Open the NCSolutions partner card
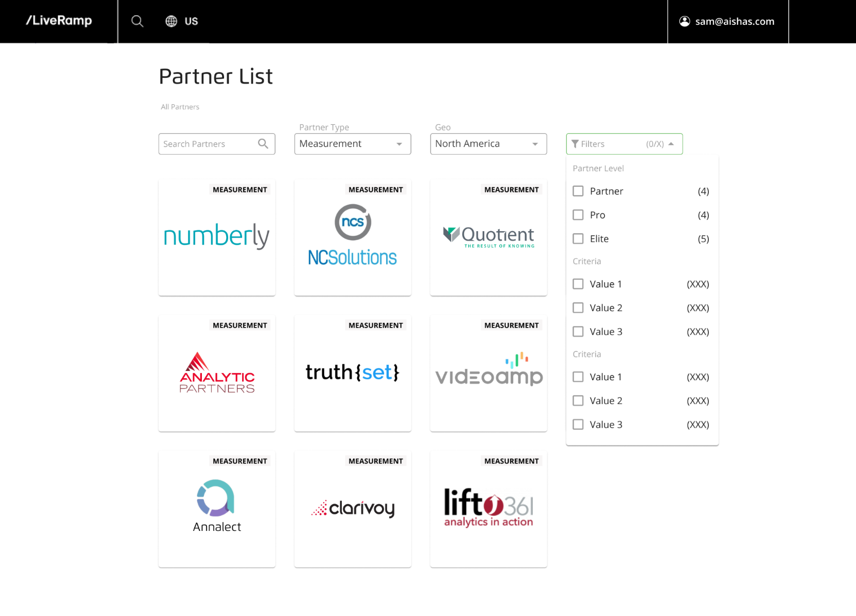 coord(353,237)
